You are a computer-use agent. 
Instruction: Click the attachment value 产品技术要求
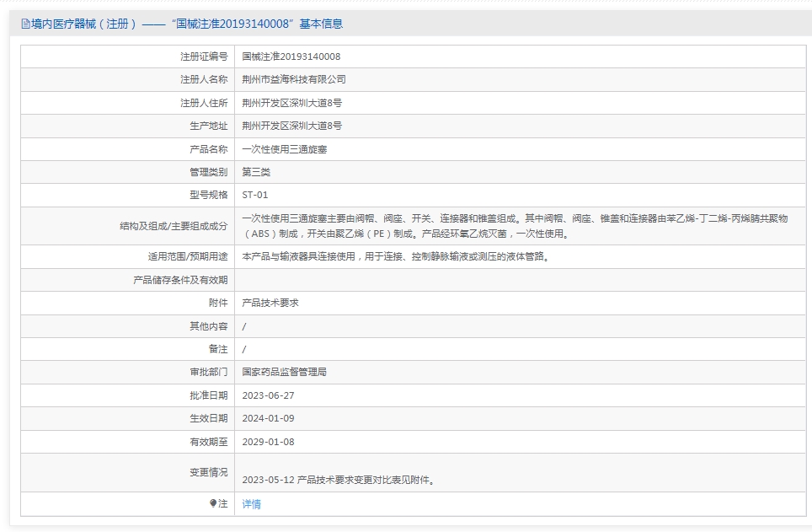(x=270, y=303)
